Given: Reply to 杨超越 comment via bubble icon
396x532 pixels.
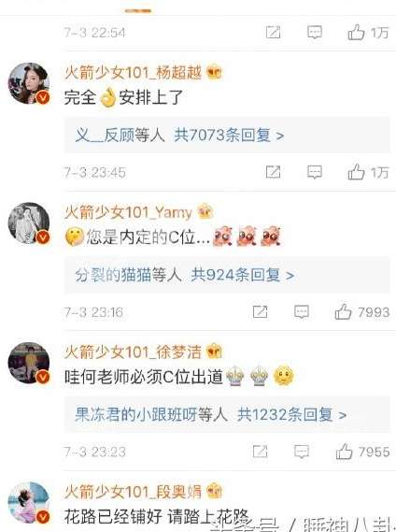Looking at the screenshot, I should click(315, 172).
